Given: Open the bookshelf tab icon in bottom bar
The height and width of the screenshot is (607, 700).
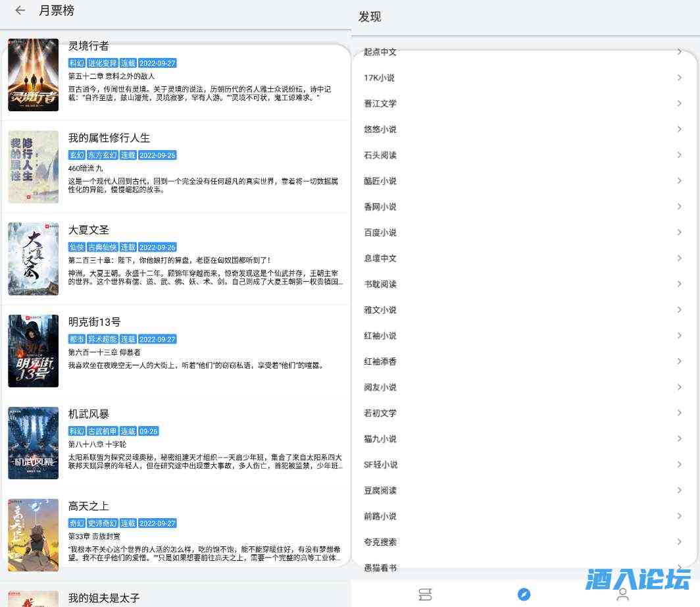Looking at the screenshot, I should pyautogui.click(x=424, y=594).
